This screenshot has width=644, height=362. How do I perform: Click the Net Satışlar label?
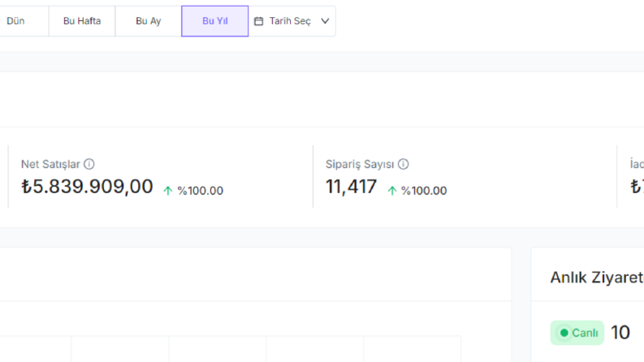[x=50, y=164]
